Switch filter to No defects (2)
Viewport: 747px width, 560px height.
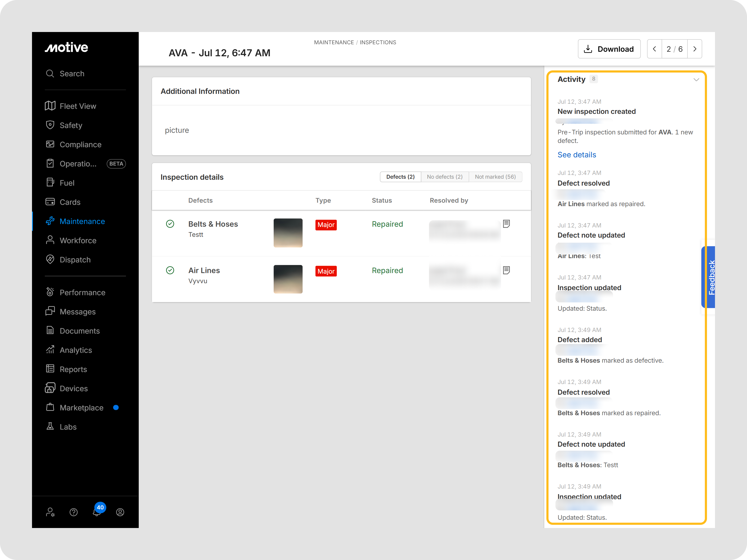point(444,177)
